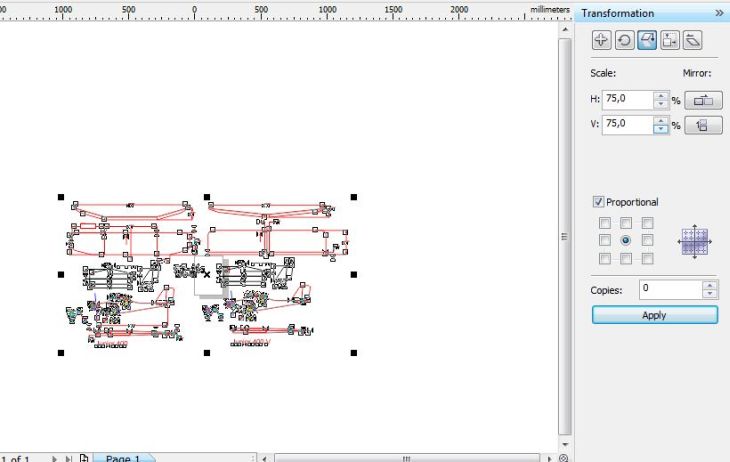The height and width of the screenshot is (462, 730).
Task: Click the middle-right selection handle
Action: 354,275
